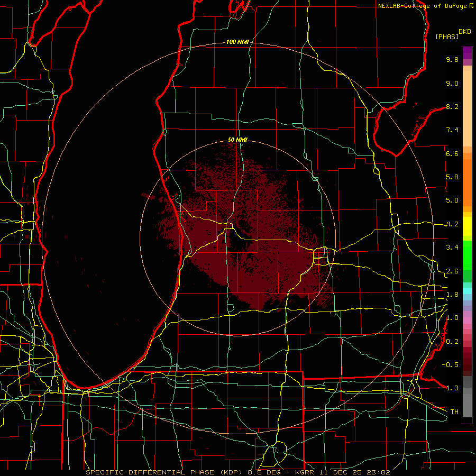Click the 0.5 DEG elevation text
This screenshot has width=476, height=476.
point(265,472)
